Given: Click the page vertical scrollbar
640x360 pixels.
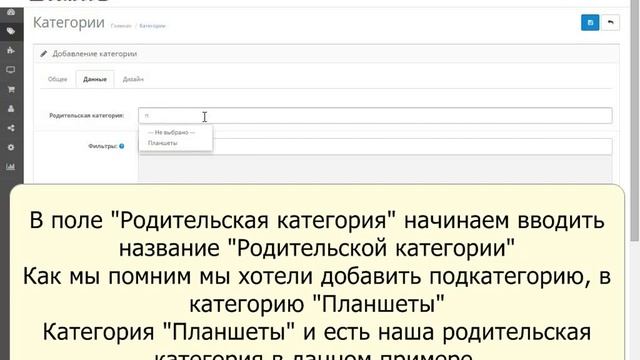Looking at the screenshot, I should [635, 122].
